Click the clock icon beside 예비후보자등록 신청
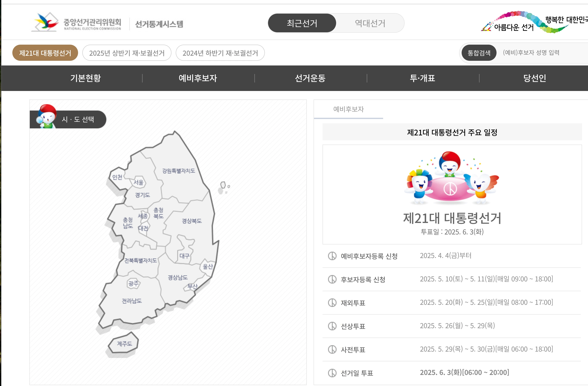The image size is (588, 386). click(332, 256)
